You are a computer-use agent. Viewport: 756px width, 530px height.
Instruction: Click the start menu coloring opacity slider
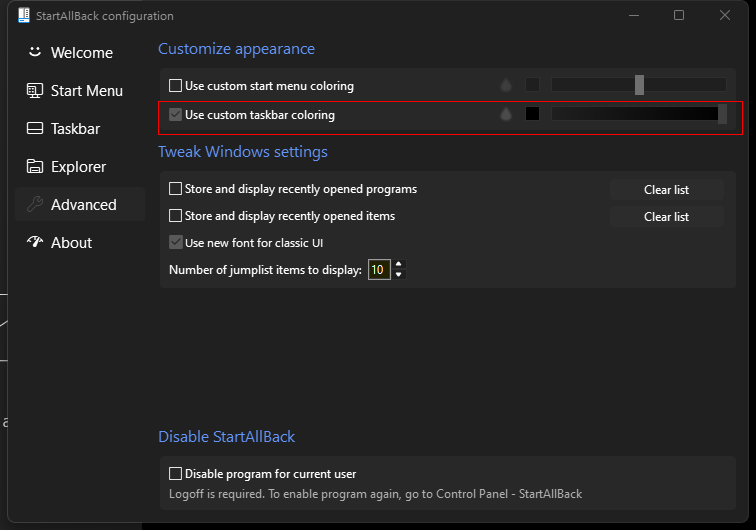639,85
